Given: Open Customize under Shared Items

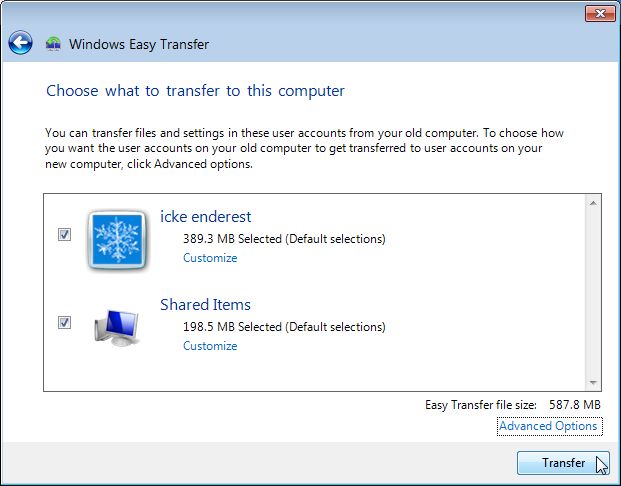Looking at the screenshot, I should [x=210, y=346].
